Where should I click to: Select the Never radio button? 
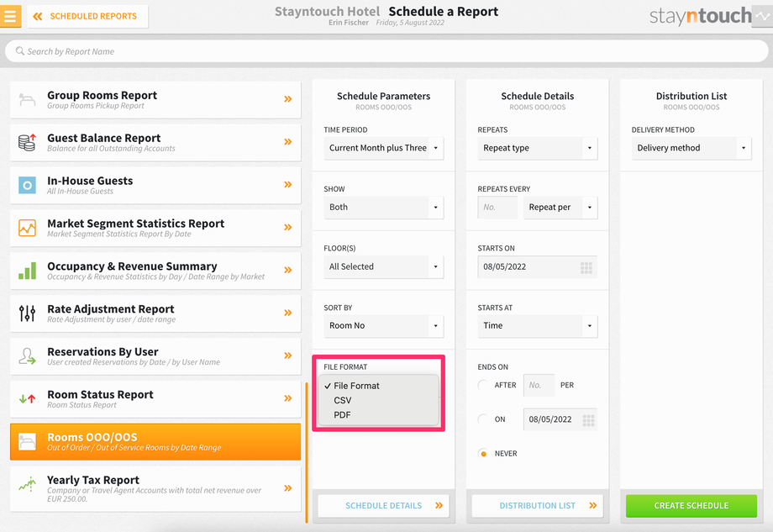(x=484, y=454)
